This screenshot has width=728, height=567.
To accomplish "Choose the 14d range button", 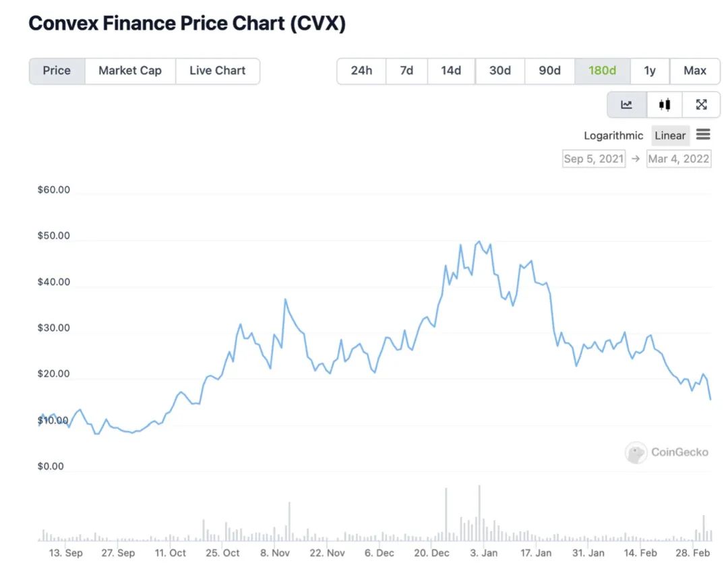I will pyautogui.click(x=451, y=71).
